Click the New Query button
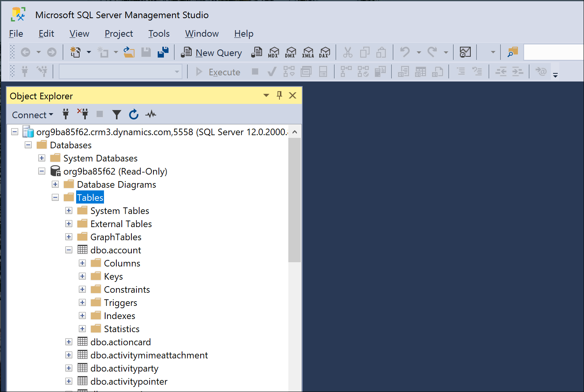584x392 pixels. [x=212, y=53]
